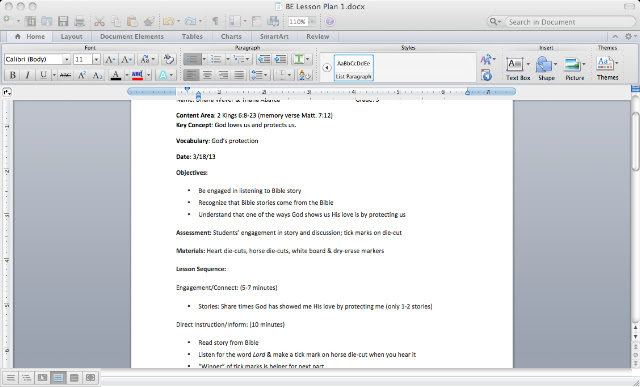This screenshot has width=640, height=387.
Task: Redo the last undone action
Action: pos(191,21)
